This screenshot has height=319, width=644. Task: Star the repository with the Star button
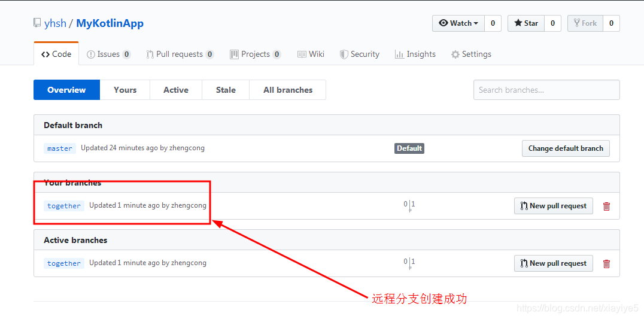click(x=526, y=23)
